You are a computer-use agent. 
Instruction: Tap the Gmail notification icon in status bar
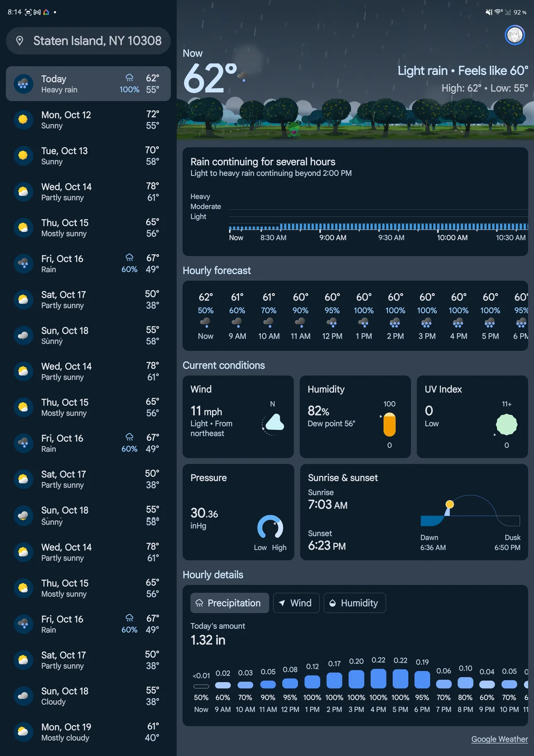tap(37, 12)
